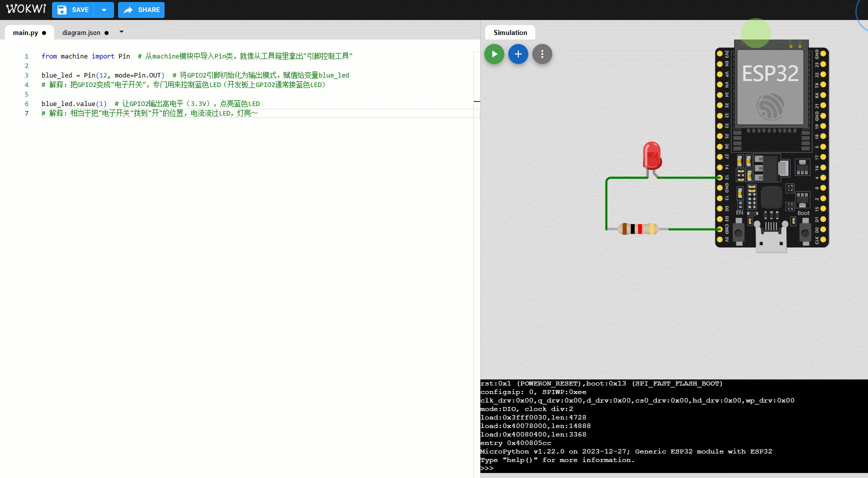Screen dimensions: 868x478
Task: Open the save options dropdown arrow
Action: (x=104, y=10)
